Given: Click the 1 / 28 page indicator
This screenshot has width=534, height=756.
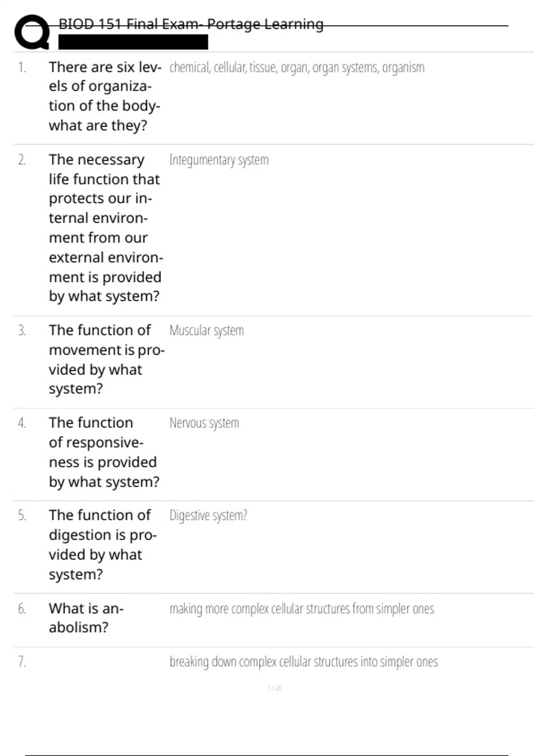Looking at the screenshot, I should (274, 688).
